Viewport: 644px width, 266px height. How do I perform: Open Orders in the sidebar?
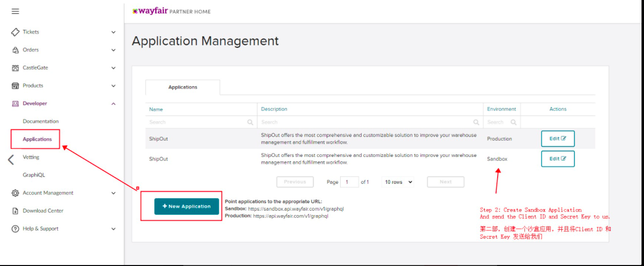point(30,50)
